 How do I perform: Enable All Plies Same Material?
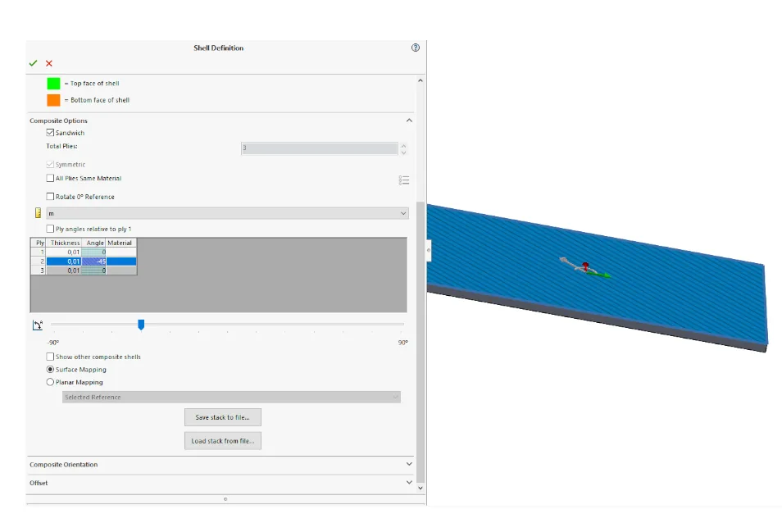pyautogui.click(x=50, y=178)
